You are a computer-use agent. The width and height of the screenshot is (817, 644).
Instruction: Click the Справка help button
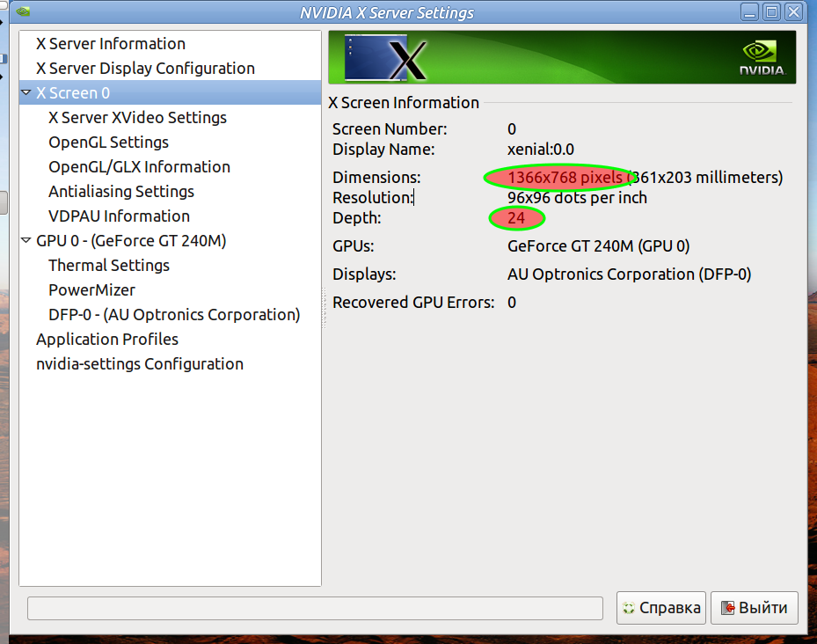pos(660,608)
